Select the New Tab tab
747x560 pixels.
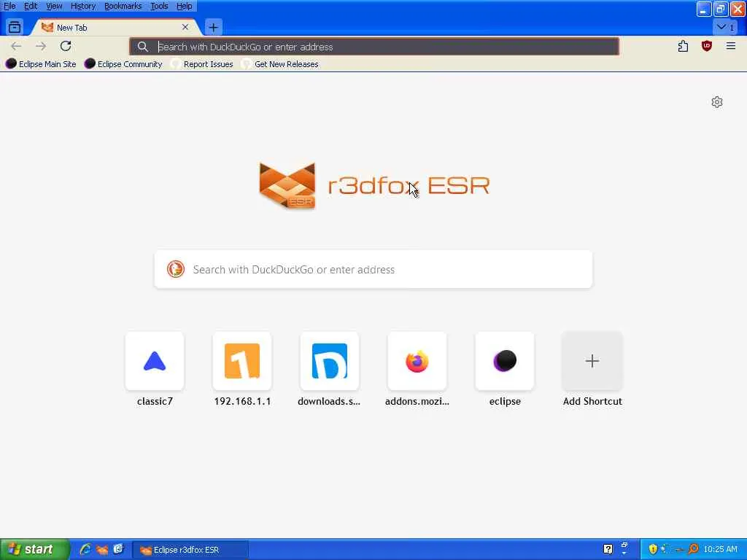116,27
